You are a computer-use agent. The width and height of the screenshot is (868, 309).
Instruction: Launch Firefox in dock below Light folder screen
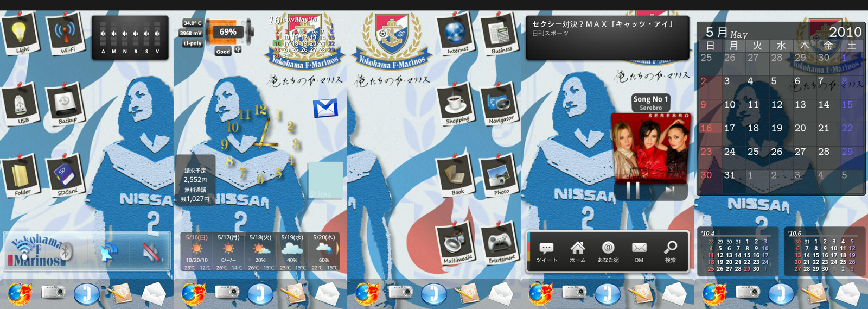[20, 294]
